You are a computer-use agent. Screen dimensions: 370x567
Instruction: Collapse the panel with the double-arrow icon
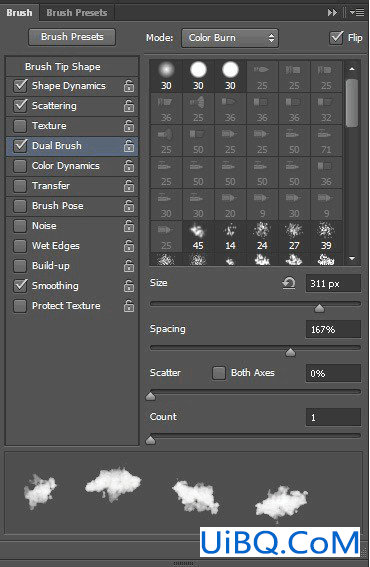[332, 13]
